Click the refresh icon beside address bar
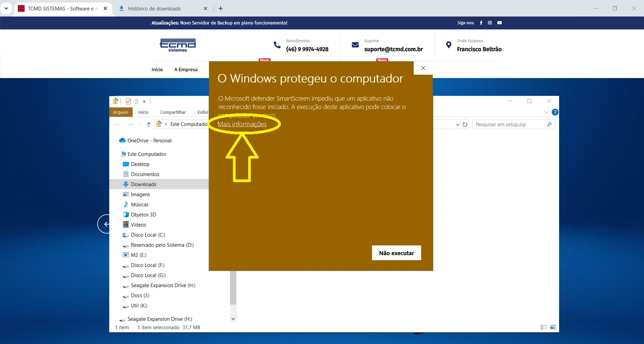The width and height of the screenshot is (644, 344). point(465,125)
